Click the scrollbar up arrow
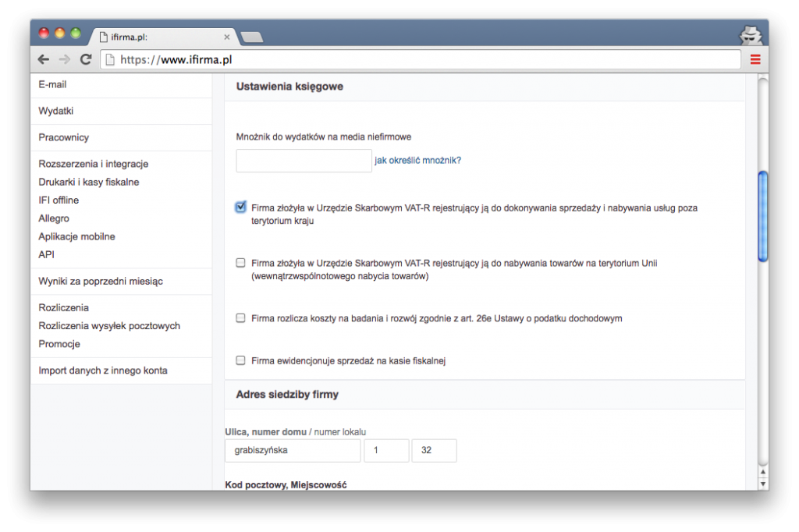This screenshot has width=799, height=532. pyautogui.click(x=763, y=473)
